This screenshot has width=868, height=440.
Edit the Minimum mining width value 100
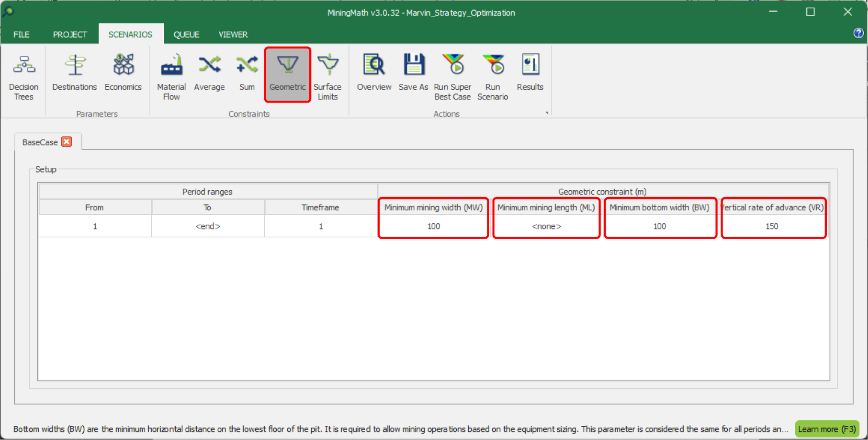[433, 226]
